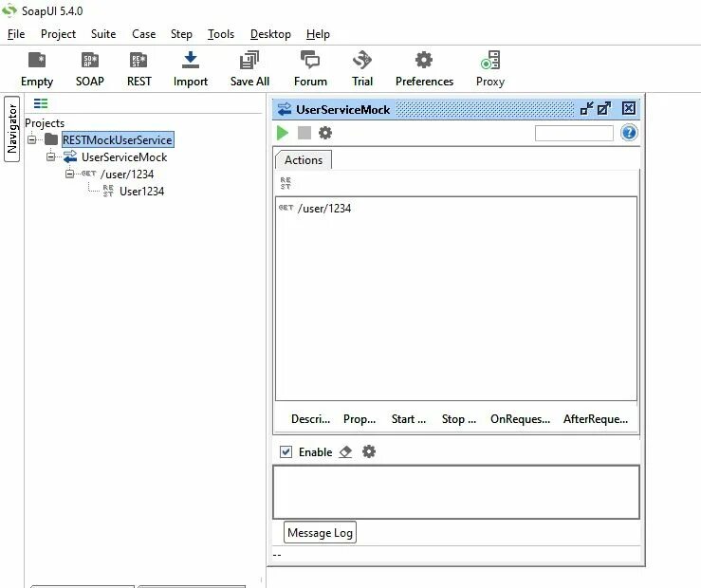
Task: Open the Forum toolbar icon
Action: [310, 68]
